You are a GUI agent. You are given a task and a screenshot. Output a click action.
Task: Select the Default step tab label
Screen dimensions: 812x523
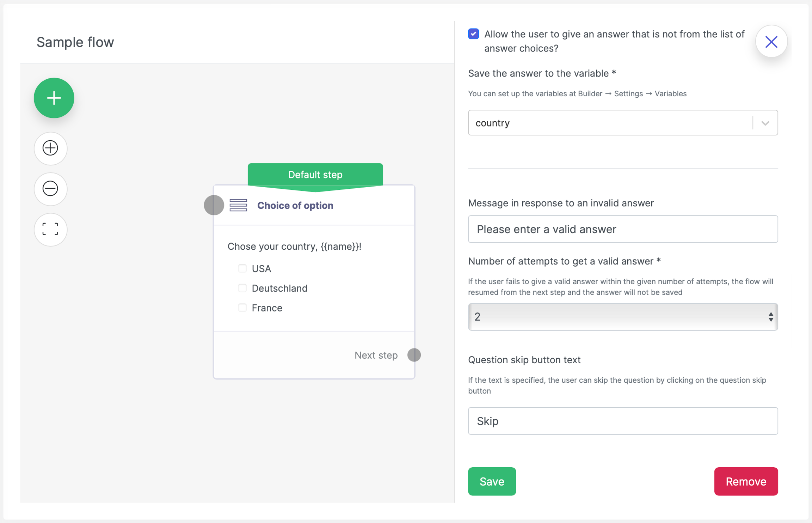tap(315, 175)
